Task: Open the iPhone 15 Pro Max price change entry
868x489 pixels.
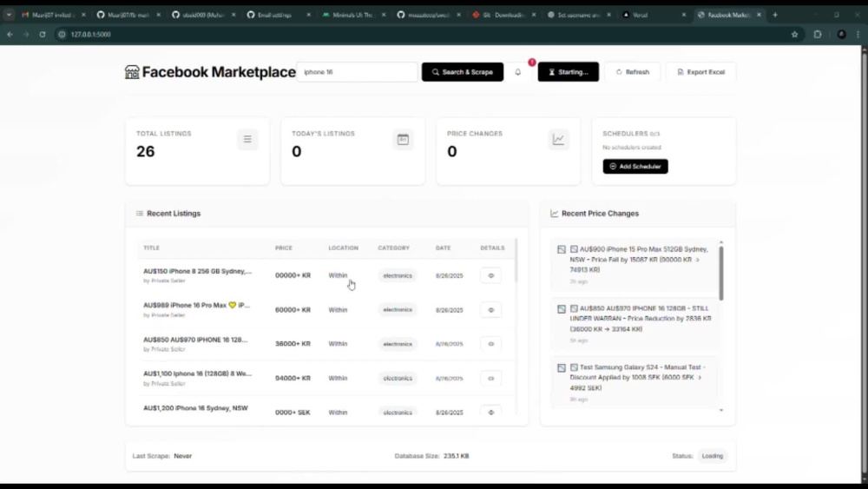Action: click(x=635, y=265)
